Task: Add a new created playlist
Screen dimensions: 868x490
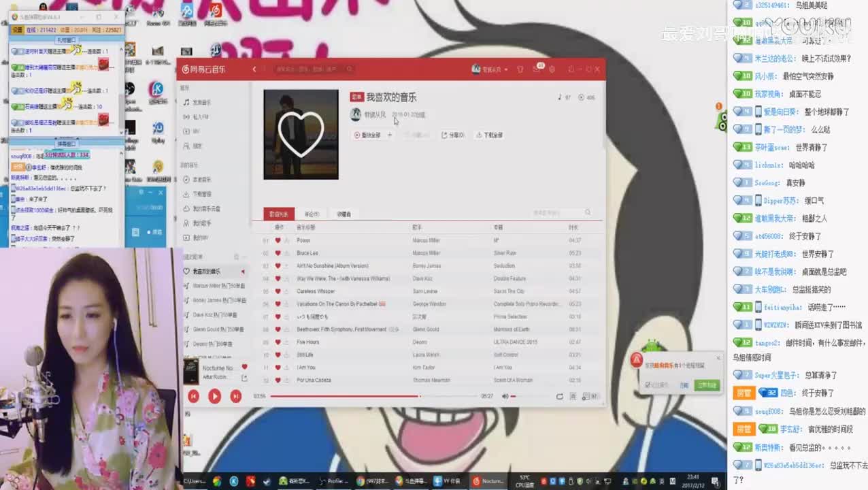Action: coord(236,257)
